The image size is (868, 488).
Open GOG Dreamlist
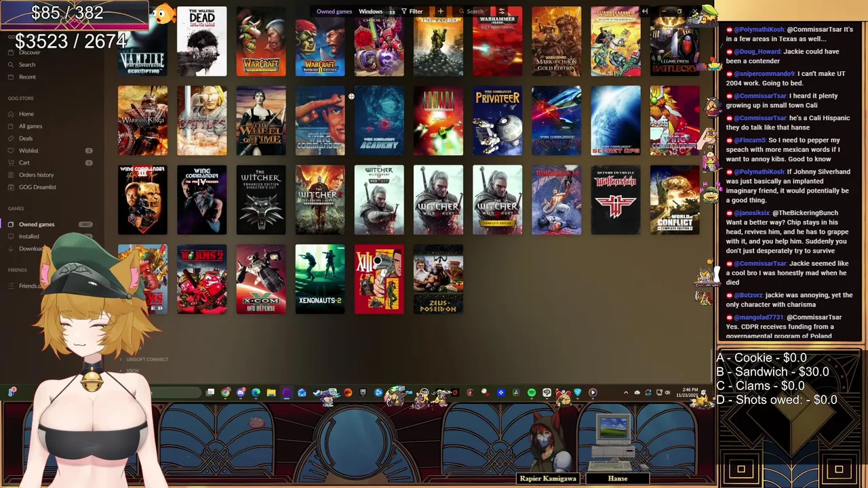37,187
